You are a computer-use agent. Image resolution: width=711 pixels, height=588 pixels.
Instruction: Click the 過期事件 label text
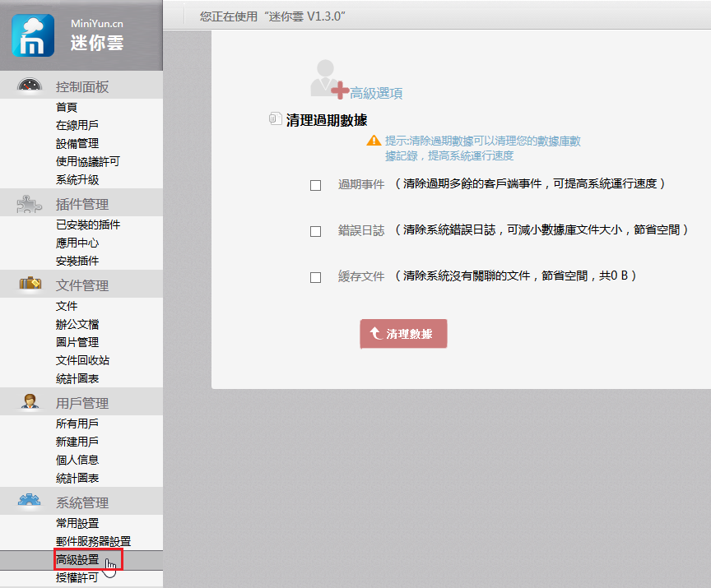click(x=361, y=184)
